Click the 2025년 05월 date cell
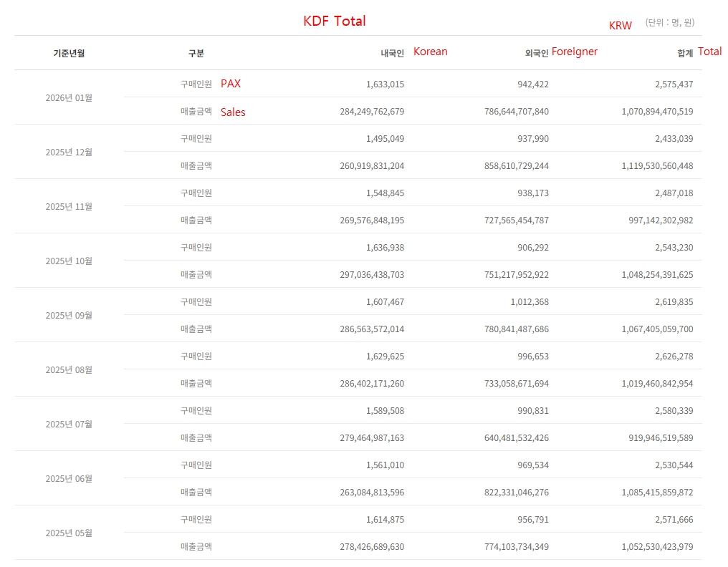 (x=69, y=533)
